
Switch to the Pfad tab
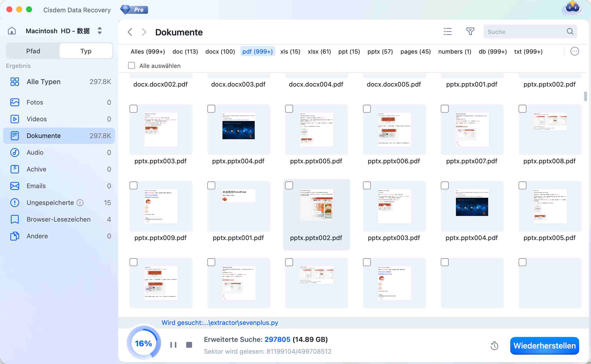click(33, 51)
